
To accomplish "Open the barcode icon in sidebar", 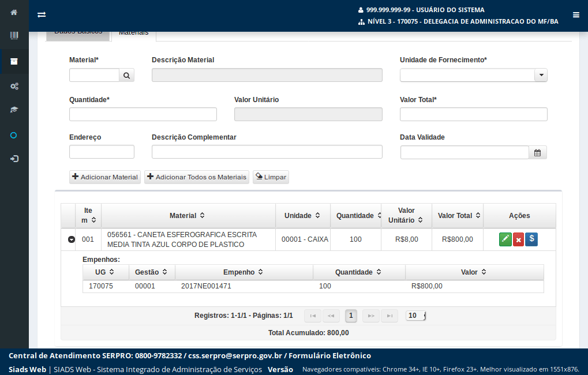I will point(14,36).
